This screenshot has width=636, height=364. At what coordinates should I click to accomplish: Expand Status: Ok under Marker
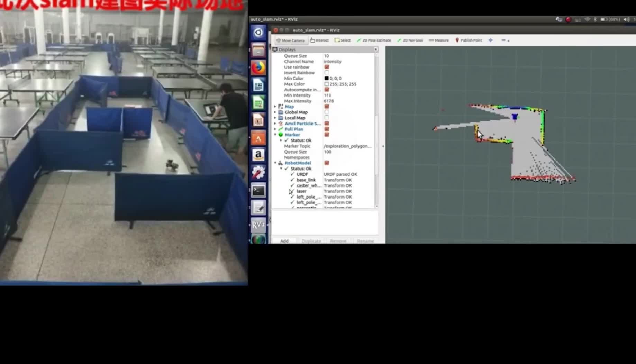coord(281,140)
